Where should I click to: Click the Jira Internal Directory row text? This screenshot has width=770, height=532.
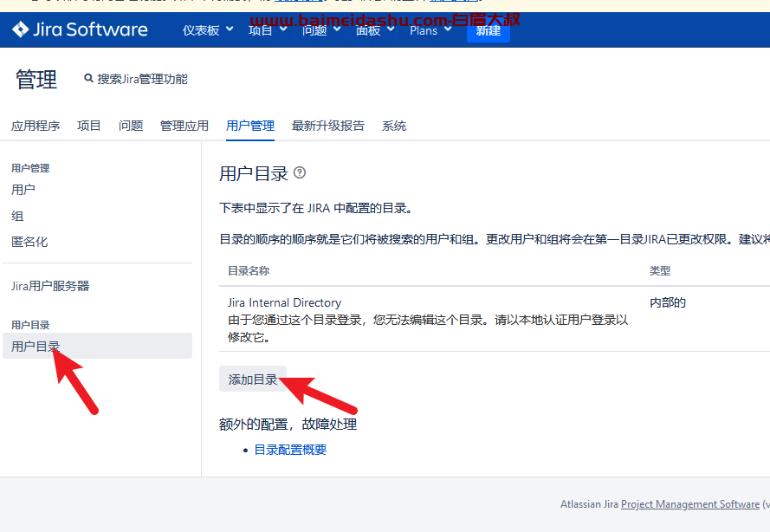tap(284, 302)
